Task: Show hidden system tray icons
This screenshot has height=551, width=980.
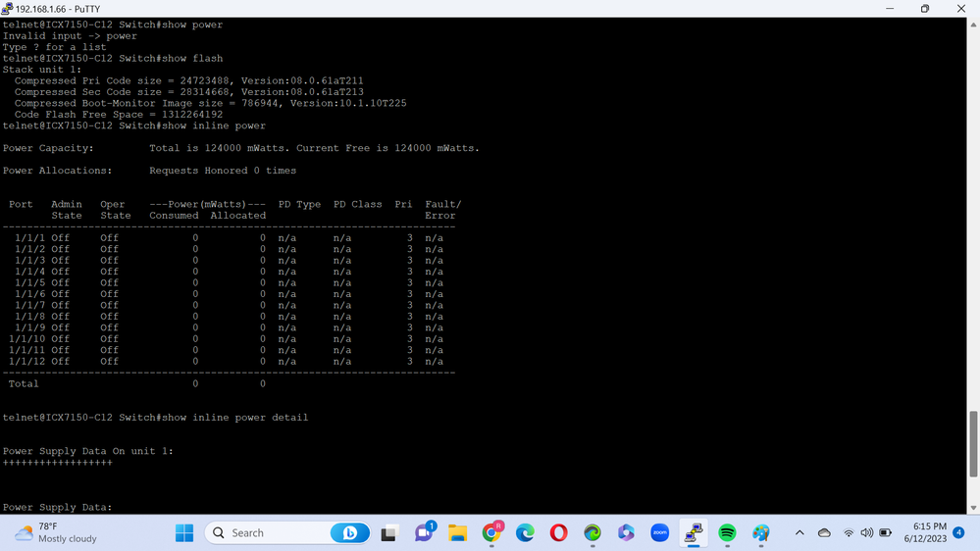Action: [x=799, y=532]
